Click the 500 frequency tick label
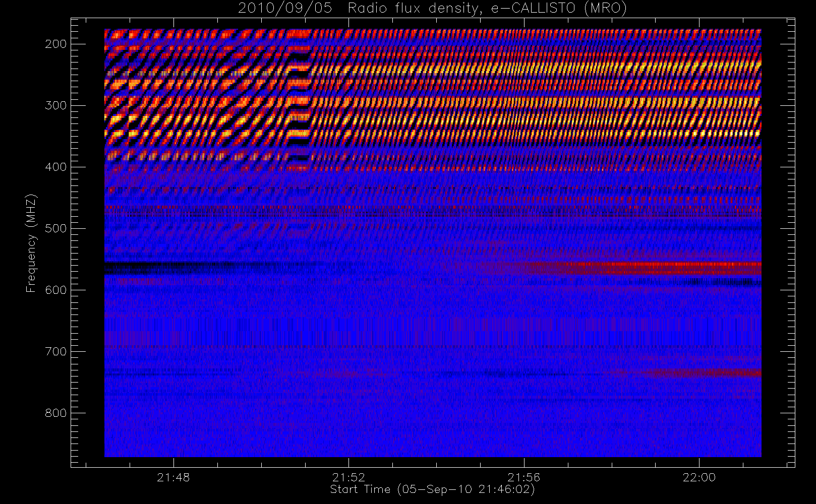 click(55, 228)
